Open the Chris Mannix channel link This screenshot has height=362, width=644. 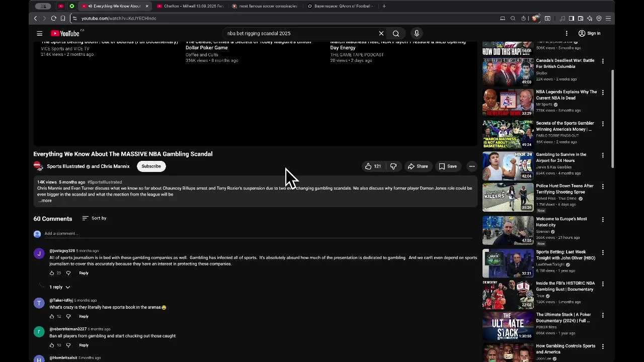115,166
